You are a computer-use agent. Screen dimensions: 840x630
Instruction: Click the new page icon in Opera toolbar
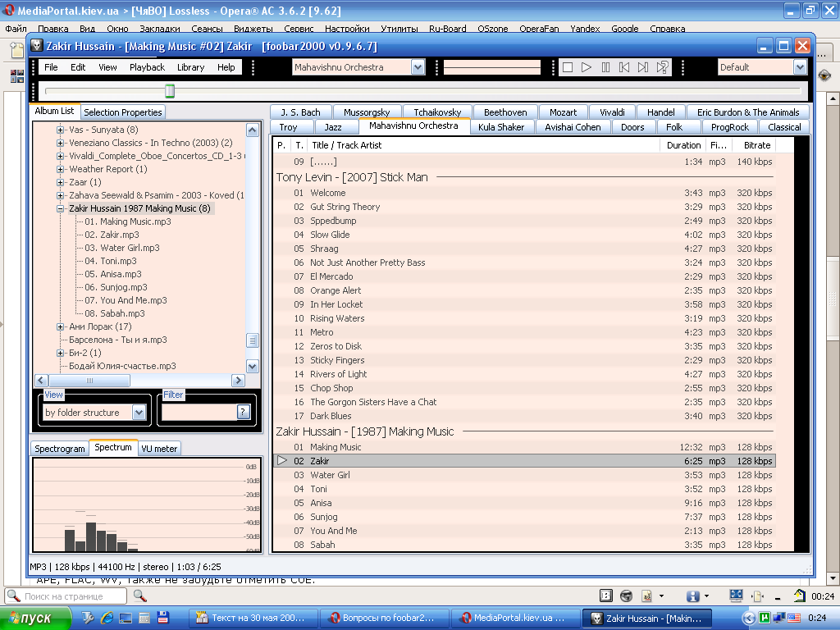pos(17,50)
